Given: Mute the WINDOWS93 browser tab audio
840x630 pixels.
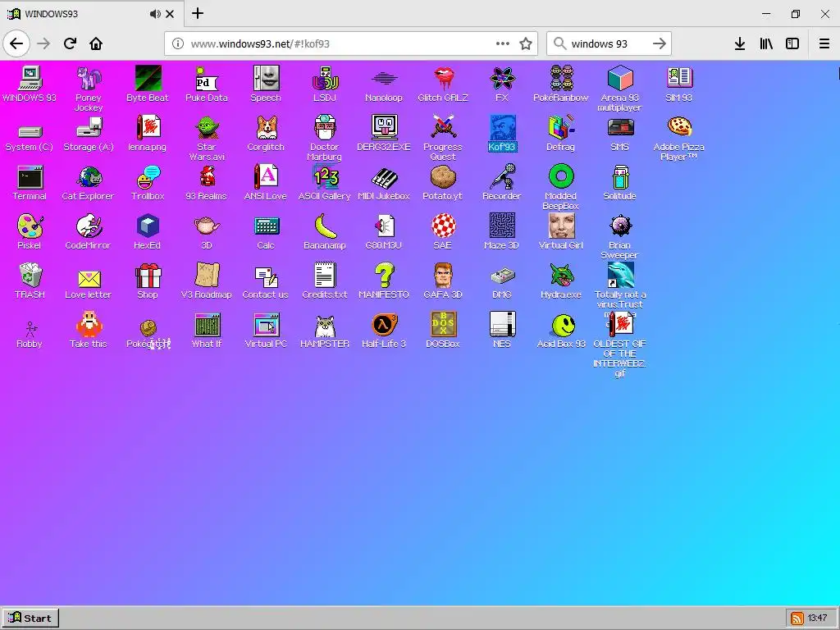Looking at the screenshot, I should [x=155, y=14].
